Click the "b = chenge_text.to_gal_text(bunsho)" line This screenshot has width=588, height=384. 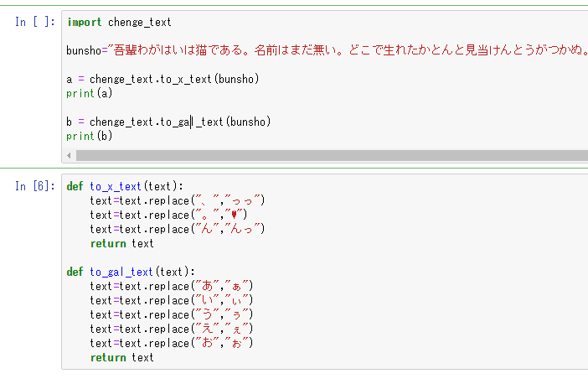click(x=168, y=122)
